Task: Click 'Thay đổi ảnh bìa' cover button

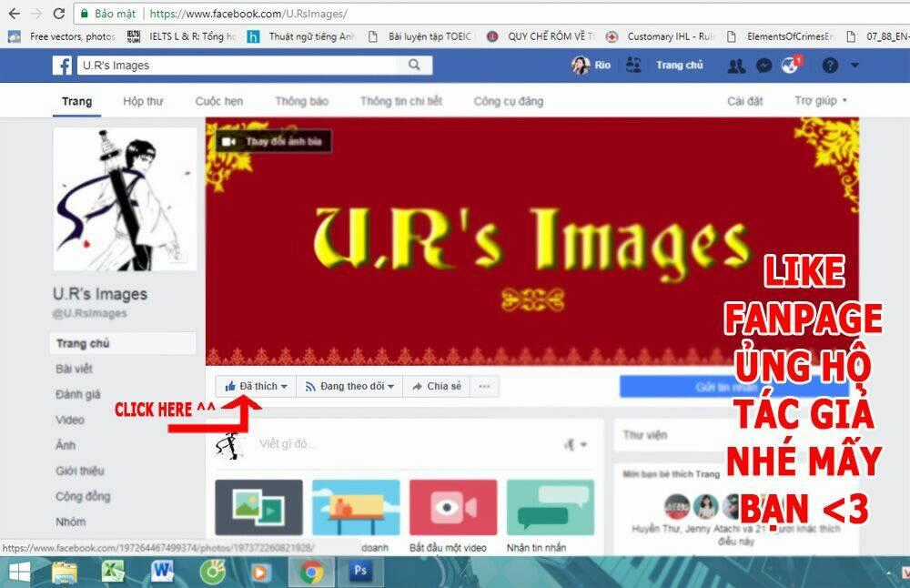Action: (x=274, y=142)
